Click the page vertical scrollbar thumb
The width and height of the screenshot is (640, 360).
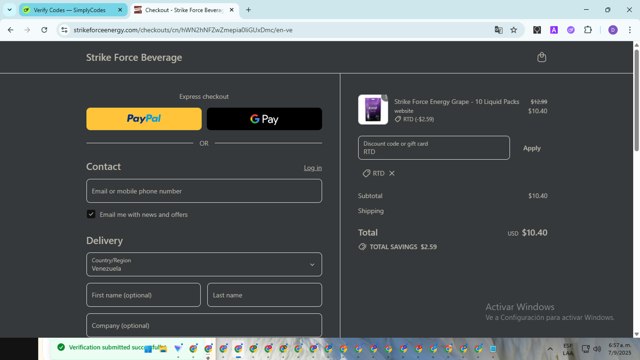click(636, 100)
